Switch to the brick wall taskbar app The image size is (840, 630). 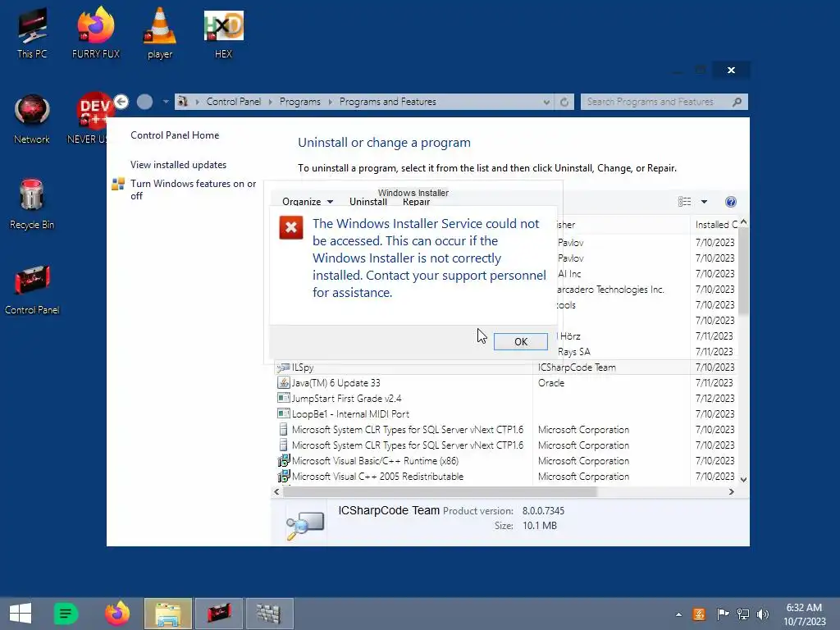pyautogui.click(x=269, y=614)
